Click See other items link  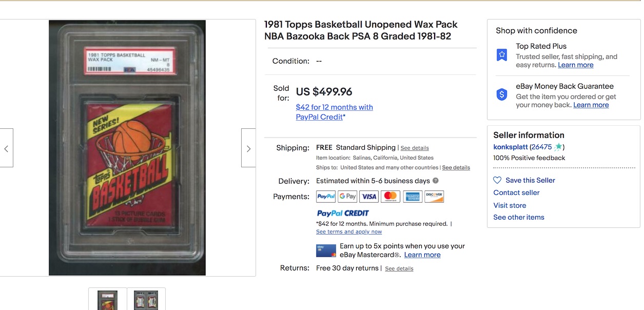pos(519,217)
